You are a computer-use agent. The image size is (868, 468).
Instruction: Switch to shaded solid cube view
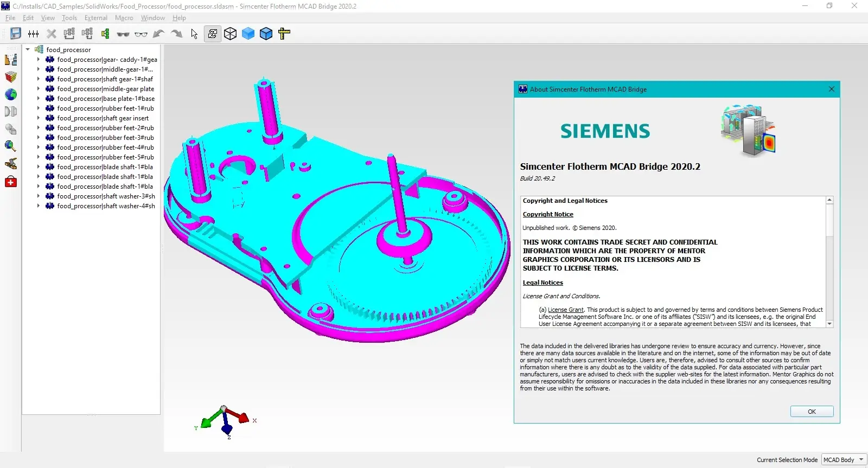point(248,34)
